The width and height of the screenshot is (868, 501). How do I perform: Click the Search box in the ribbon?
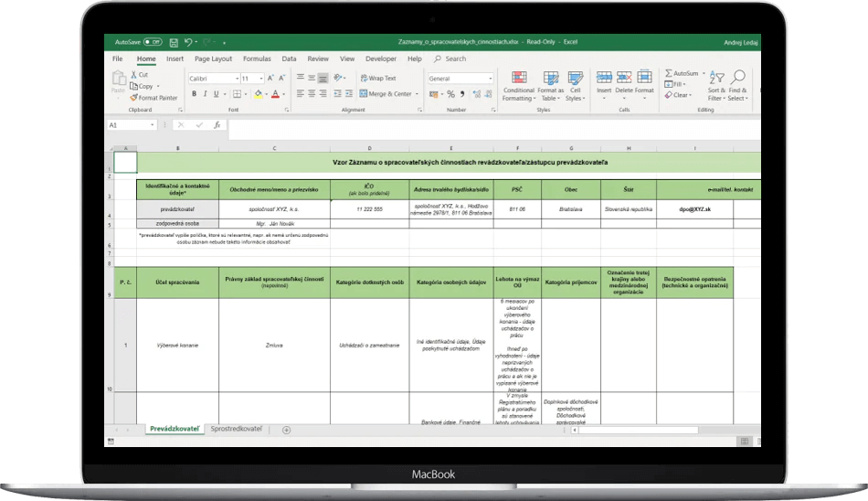click(454, 59)
